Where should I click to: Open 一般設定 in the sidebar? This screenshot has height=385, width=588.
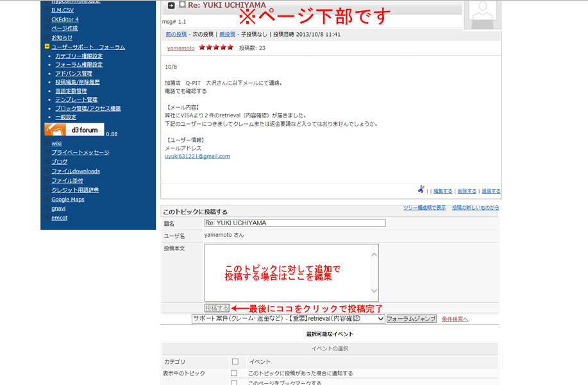[65, 117]
